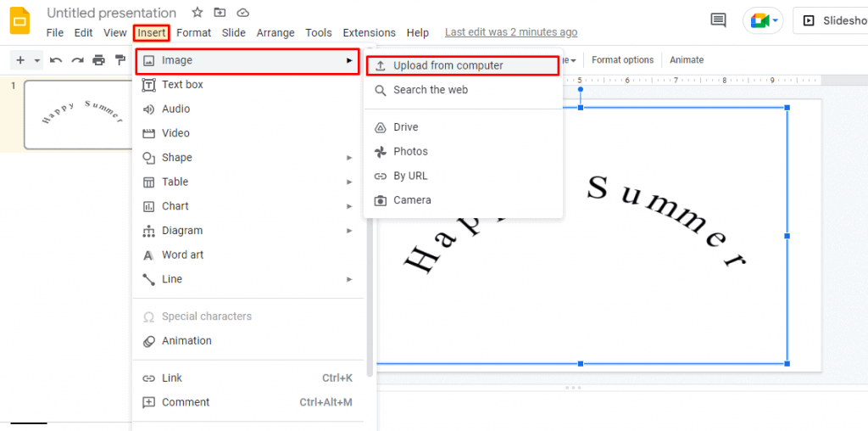Choose Chart menu entry
This screenshot has height=431, width=868.
tap(248, 206)
